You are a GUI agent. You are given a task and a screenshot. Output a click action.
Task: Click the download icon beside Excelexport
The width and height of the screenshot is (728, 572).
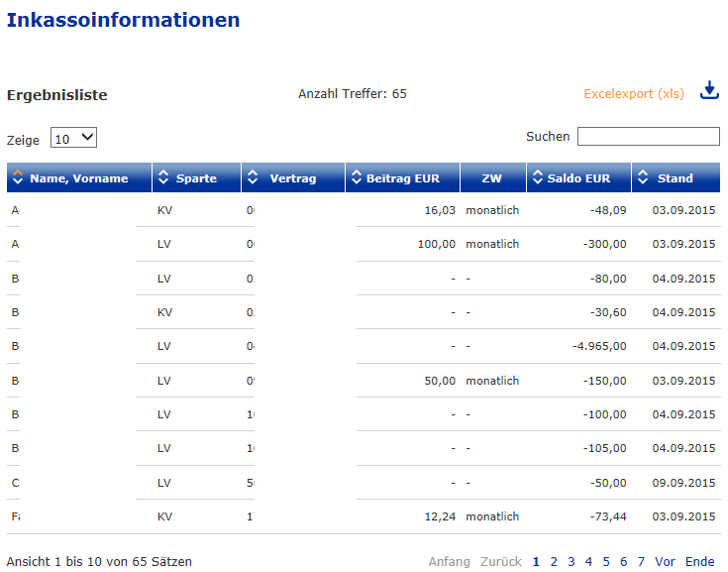(x=708, y=91)
